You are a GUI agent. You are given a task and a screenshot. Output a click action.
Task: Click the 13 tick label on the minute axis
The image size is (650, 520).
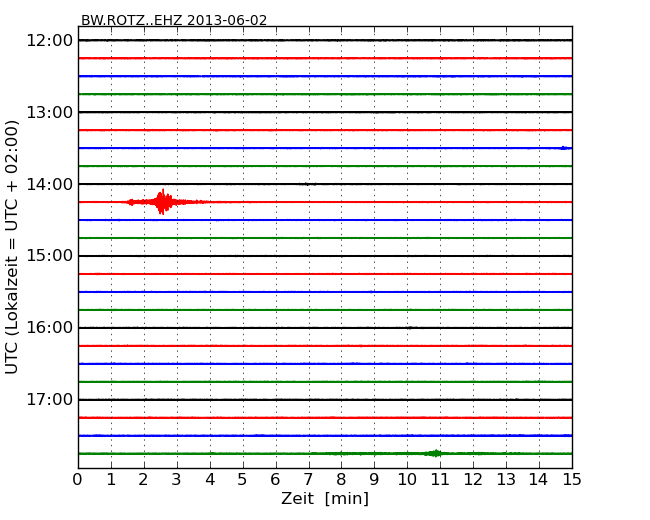click(x=506, y=480)
